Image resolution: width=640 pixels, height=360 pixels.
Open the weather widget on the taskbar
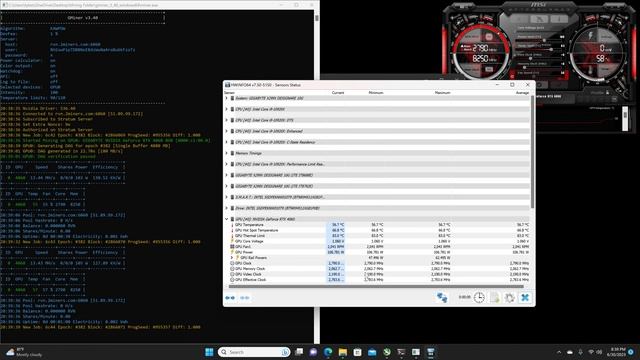tap(24, 352)
